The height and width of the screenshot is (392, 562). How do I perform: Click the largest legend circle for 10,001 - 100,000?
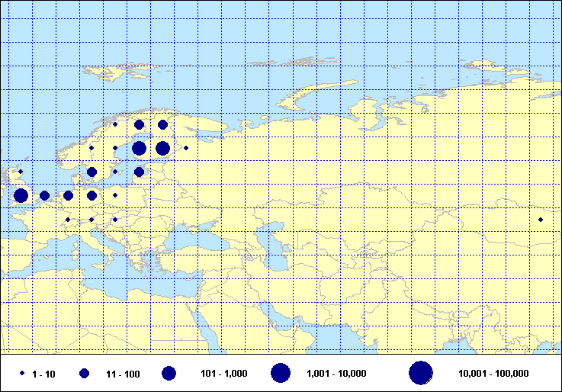point(421,373)
